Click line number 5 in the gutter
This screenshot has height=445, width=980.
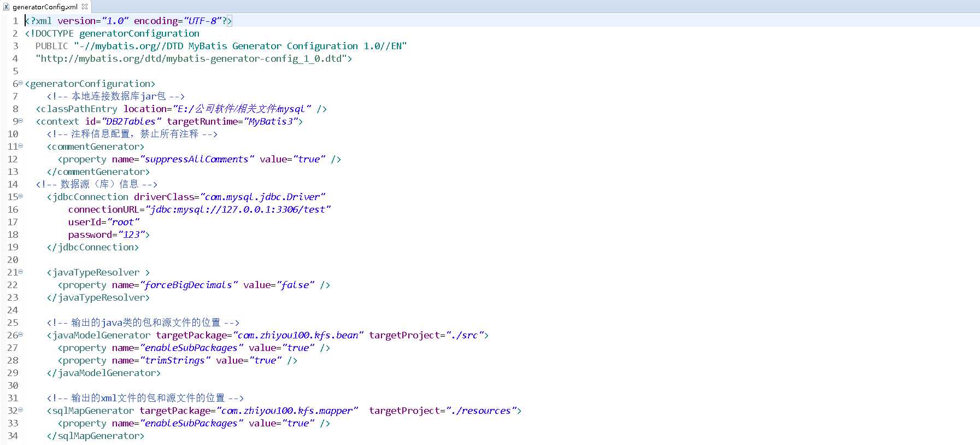pyautogui.click(x=15, y=71)
